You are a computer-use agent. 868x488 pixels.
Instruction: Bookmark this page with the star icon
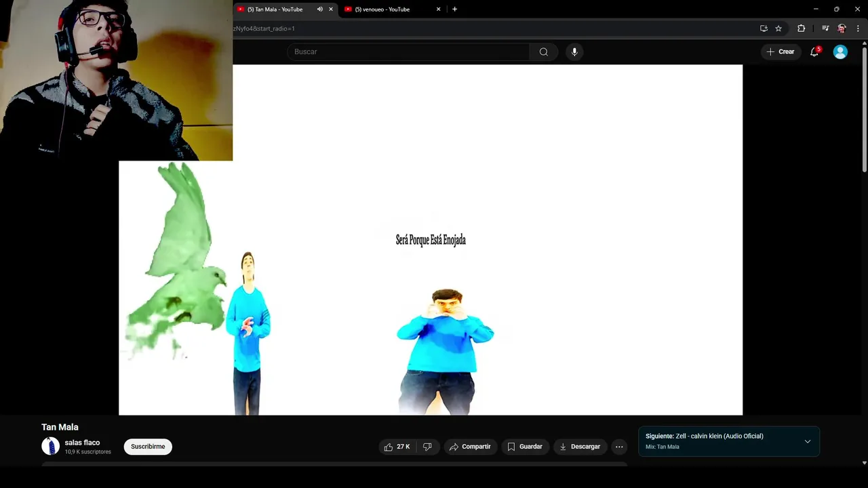778,28
